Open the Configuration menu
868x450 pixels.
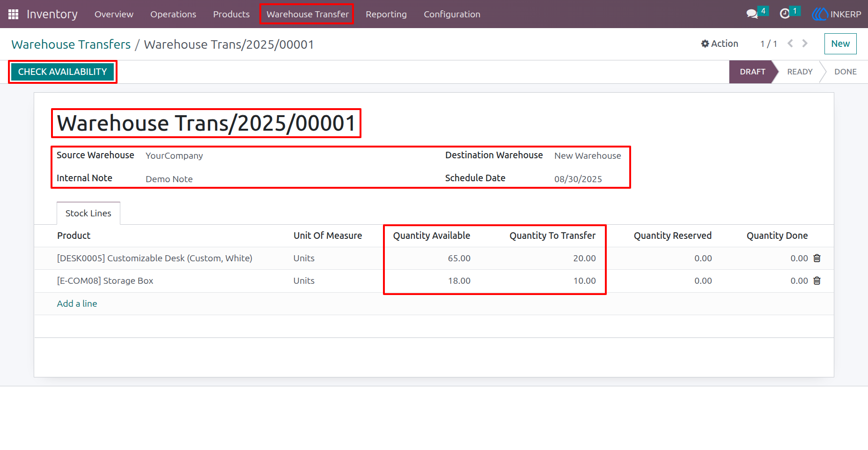(x=452, y=14)
